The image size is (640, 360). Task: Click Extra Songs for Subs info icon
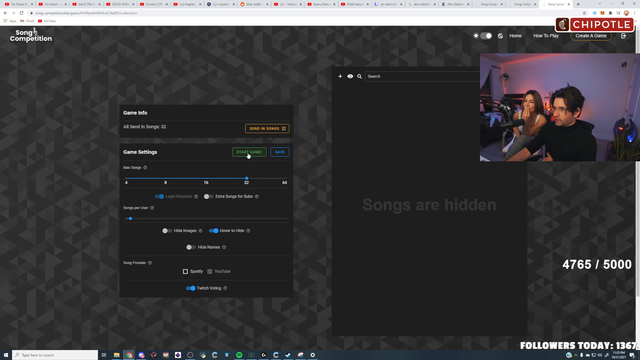(257, 196)
